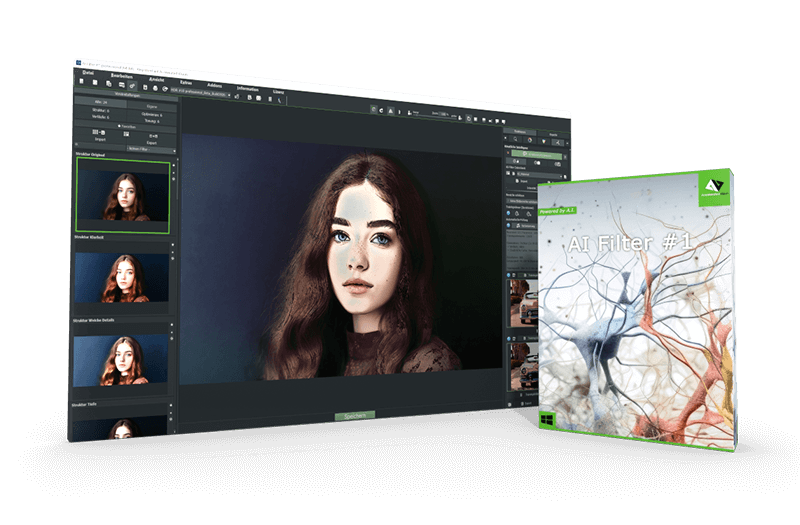This screenshot has height=525, width=800.
Task: Select the Favoriten option
Action: tap(126, 126)
